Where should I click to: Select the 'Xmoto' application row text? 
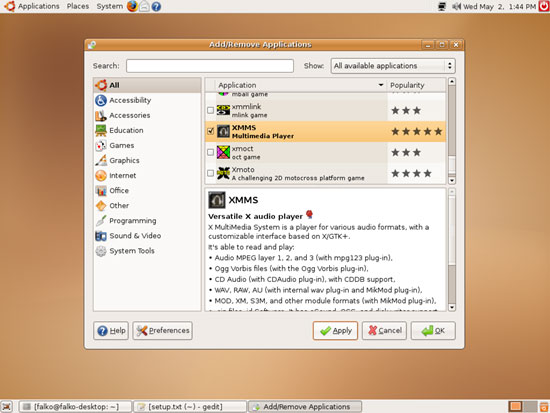298,174
